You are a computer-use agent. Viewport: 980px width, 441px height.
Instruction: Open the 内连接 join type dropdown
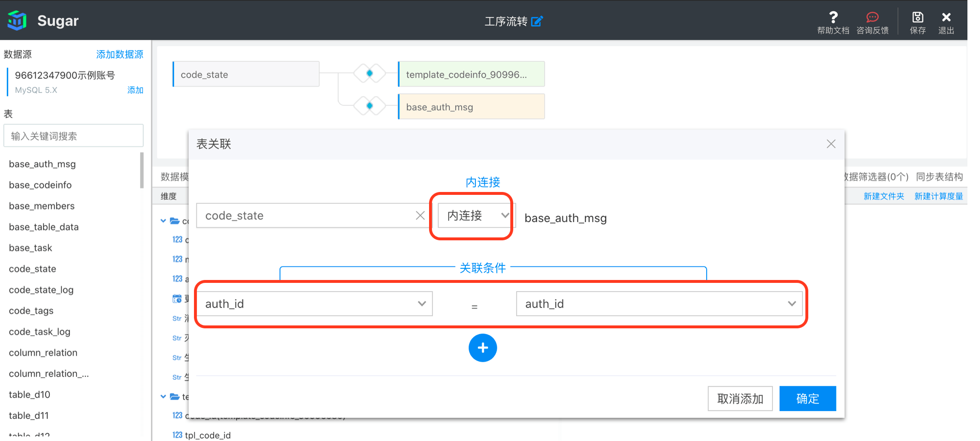473,216
